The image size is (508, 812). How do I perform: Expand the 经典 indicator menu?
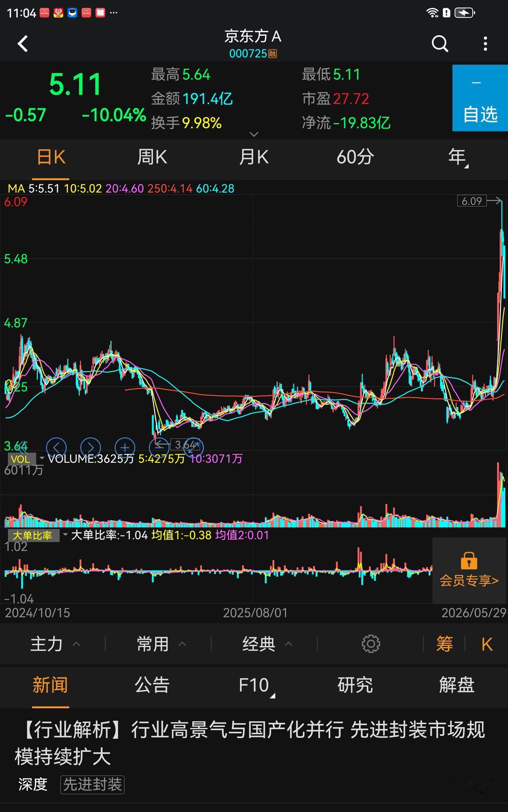267,644
